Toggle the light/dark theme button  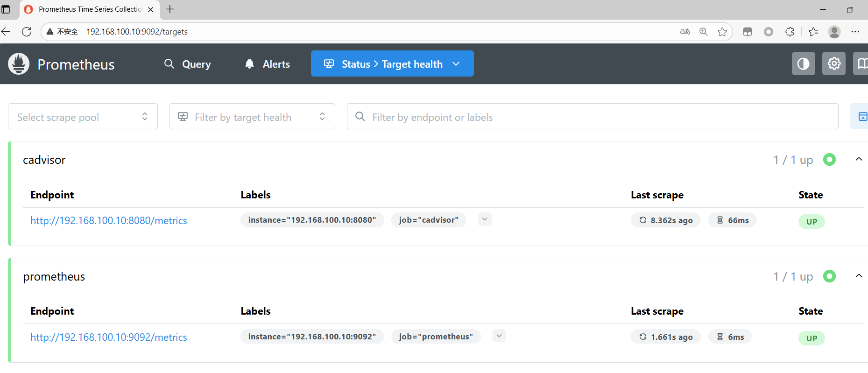click(803, 63)
